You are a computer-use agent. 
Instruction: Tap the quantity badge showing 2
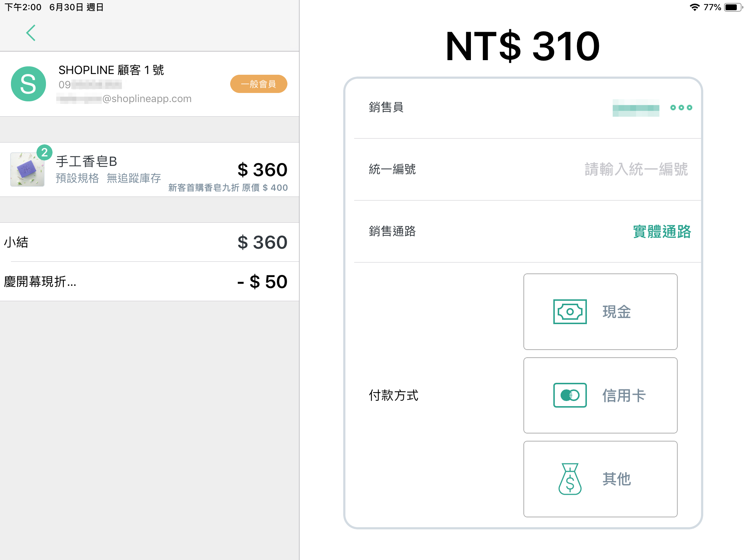44,152
